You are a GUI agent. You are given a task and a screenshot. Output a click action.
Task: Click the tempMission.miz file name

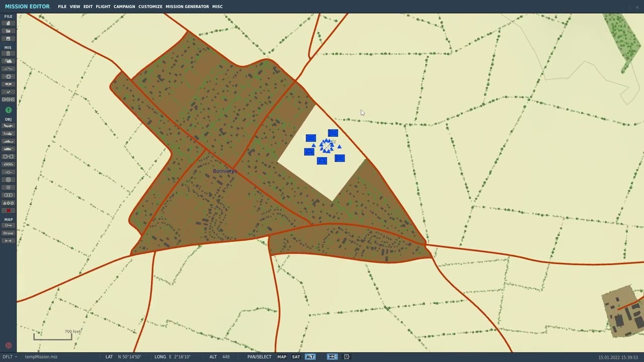pyautogui.click(x=41, y=357)
